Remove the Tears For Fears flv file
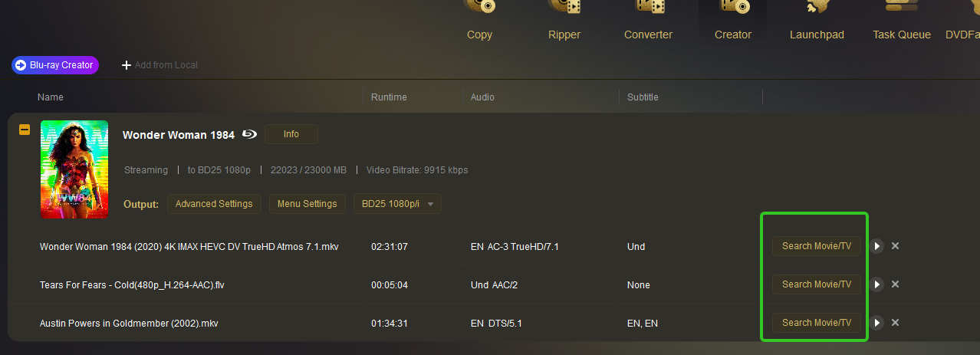The image size is (980, 355). point(895,284)
